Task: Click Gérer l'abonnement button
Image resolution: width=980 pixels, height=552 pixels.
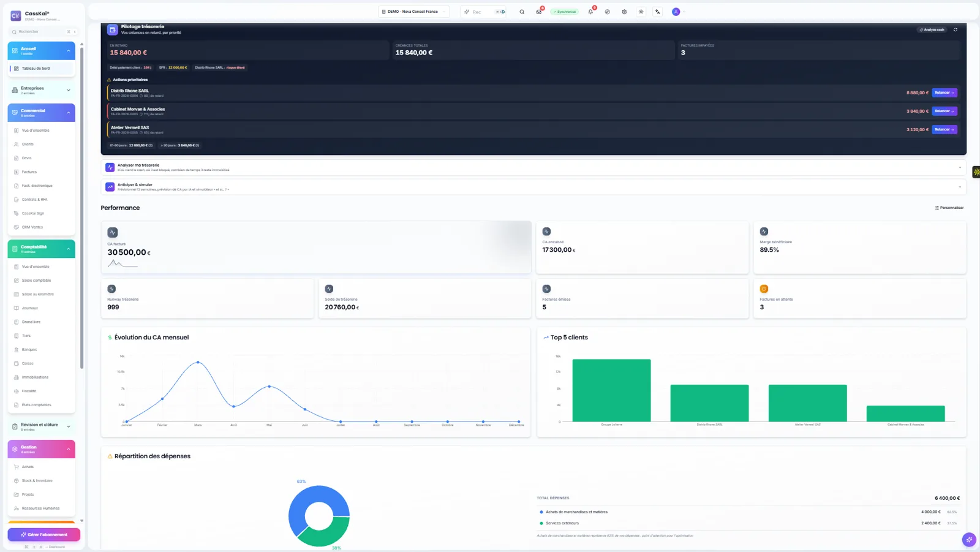Action: [x=44, y=534]
